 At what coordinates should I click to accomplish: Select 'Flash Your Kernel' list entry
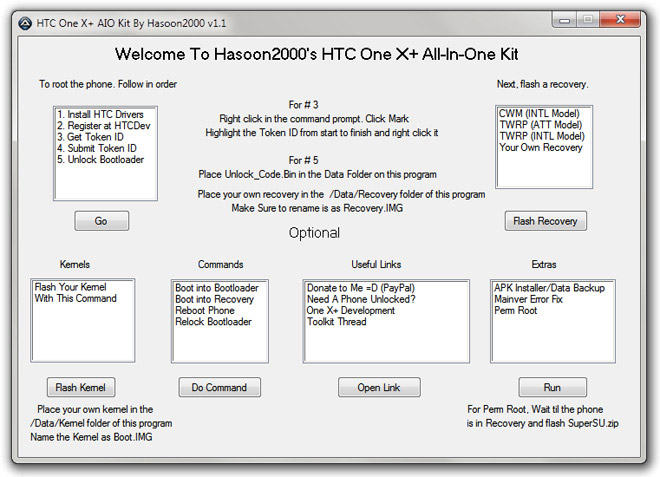[70, 287]
